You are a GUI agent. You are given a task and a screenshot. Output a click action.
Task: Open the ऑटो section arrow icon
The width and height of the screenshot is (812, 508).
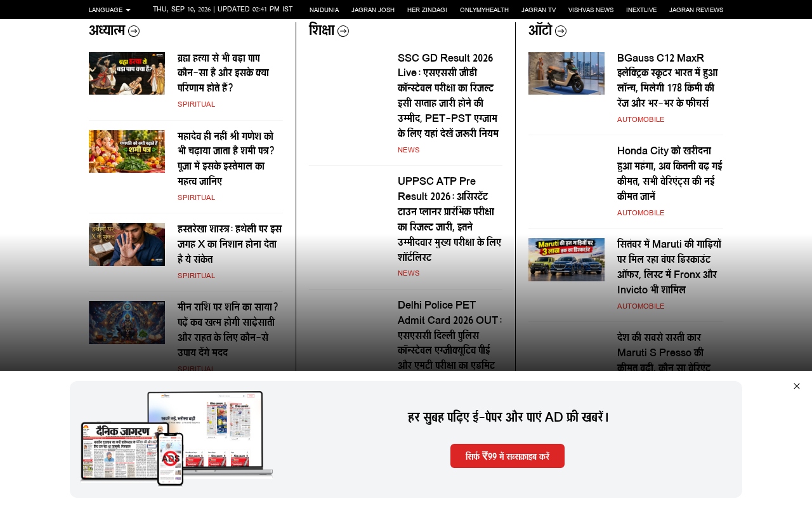[x=561, y=31]
